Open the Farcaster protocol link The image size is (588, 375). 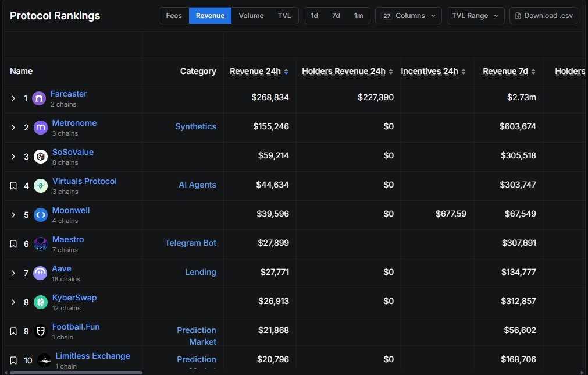69,94
